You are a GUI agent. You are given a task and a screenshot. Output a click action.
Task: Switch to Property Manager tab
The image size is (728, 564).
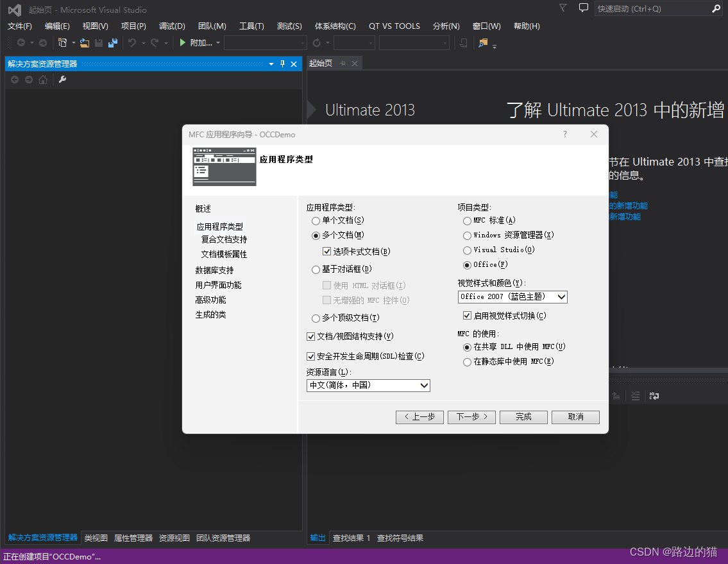tap(133, 538)
